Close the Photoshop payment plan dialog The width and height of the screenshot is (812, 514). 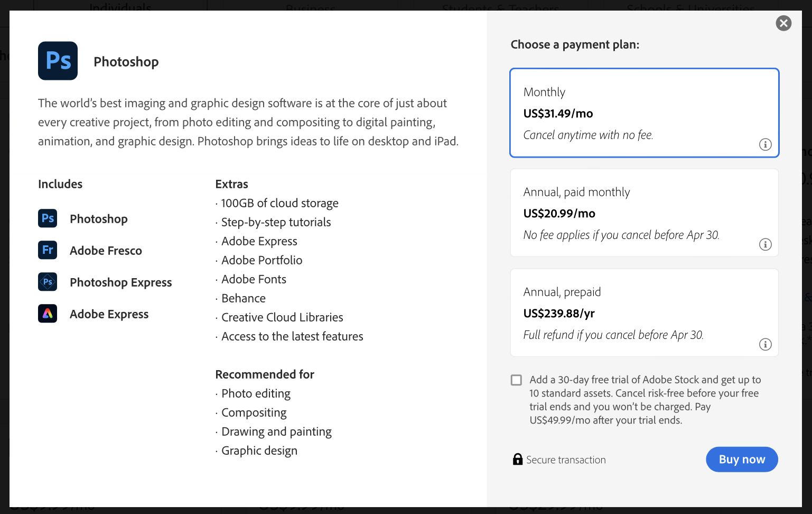coord(783,23)
